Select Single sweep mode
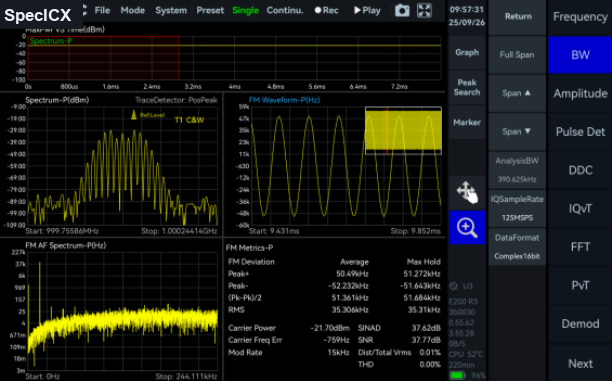 tap(245, 11)
